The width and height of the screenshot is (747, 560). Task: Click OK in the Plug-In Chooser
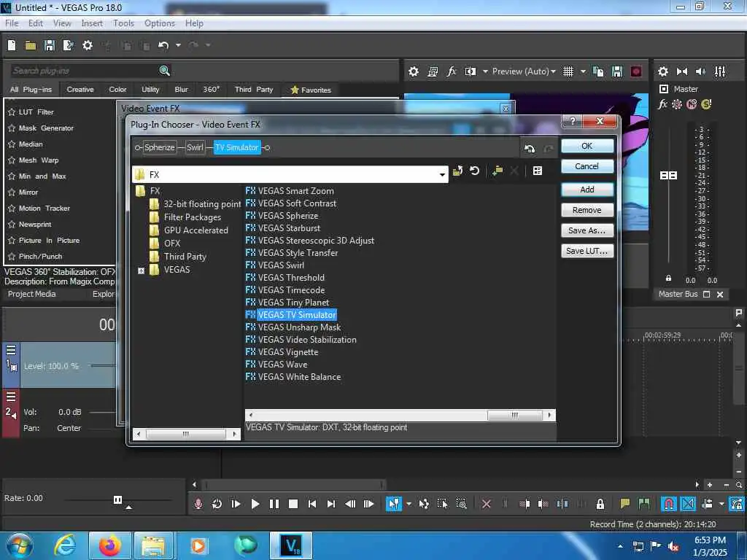tap(587, 146)
